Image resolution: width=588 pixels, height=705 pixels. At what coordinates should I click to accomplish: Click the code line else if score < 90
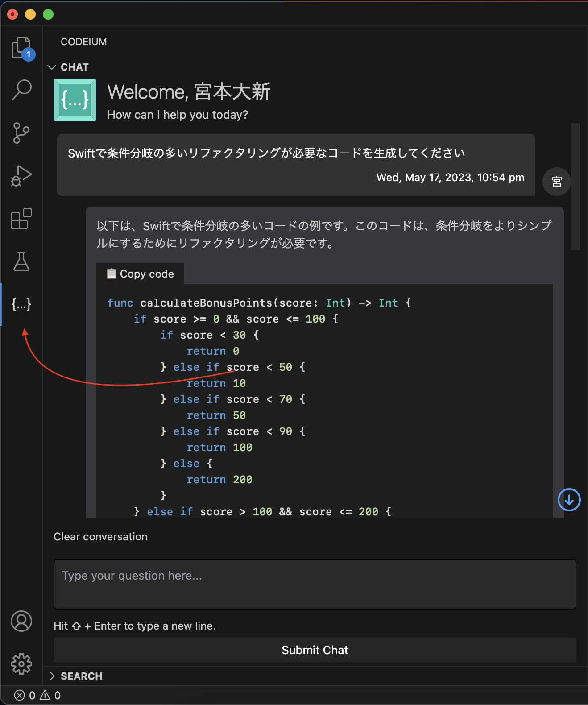point(233,431)
